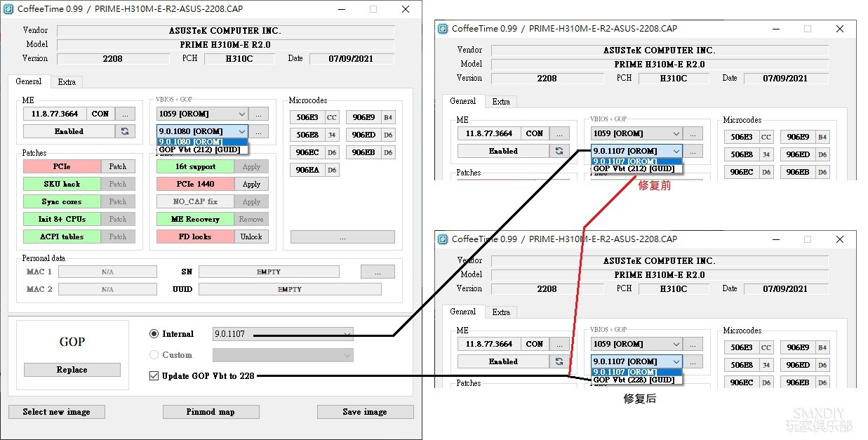Choose GOP Vbt (212) [GUID] in main window list
The height and width of the screenshot is (440, 868).
coord(203,149)
